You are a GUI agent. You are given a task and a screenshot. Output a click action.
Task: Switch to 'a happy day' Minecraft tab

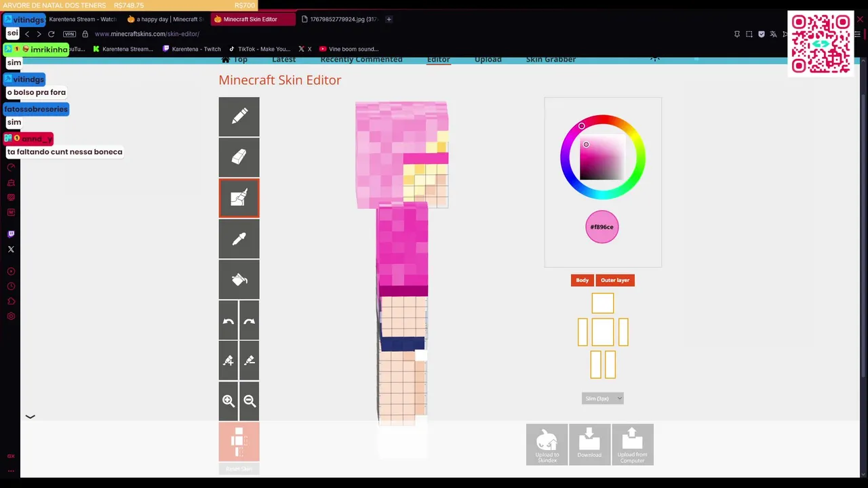click(x=165, y=19)
